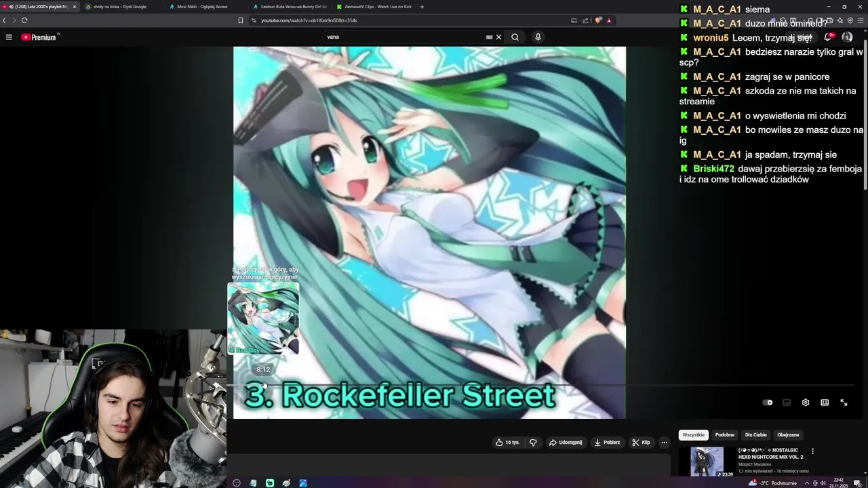Open options menu for Nightcore Mix suggestion
The image size is (868, 488).
tap(812, 451)
